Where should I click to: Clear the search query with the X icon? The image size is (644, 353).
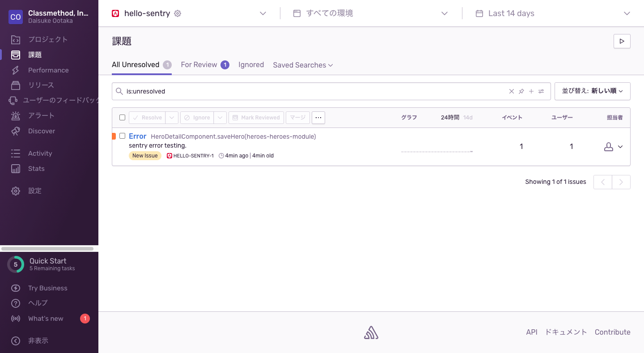point(512,91)
